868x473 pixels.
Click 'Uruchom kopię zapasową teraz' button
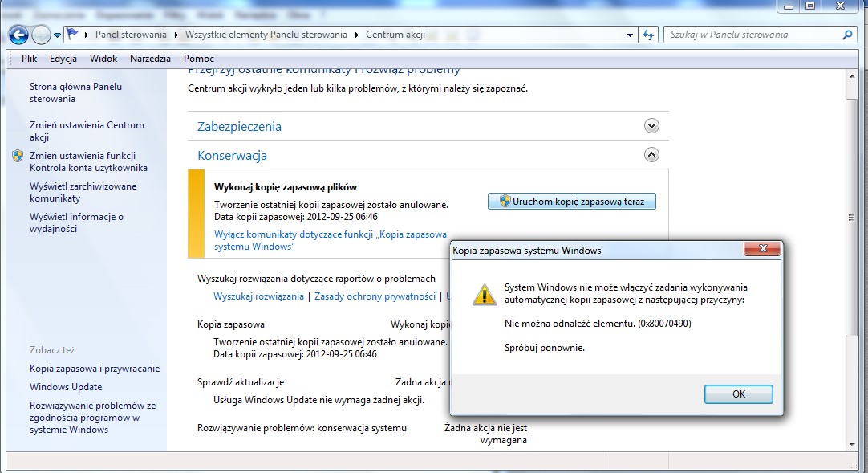point(572,201)
